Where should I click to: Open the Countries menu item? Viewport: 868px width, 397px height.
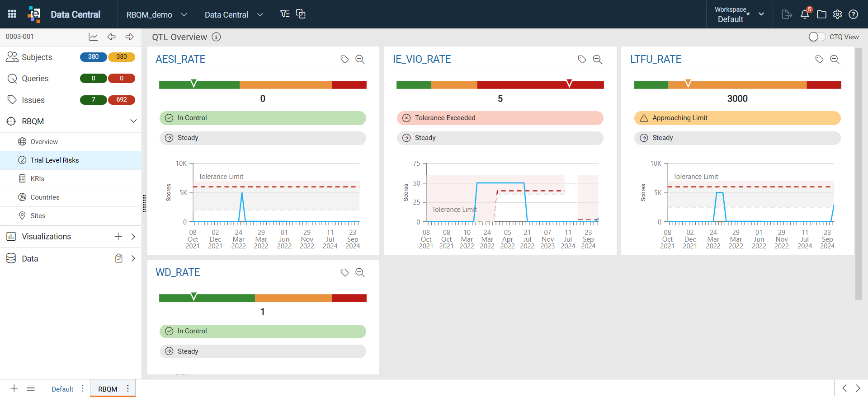pos(71,197)
